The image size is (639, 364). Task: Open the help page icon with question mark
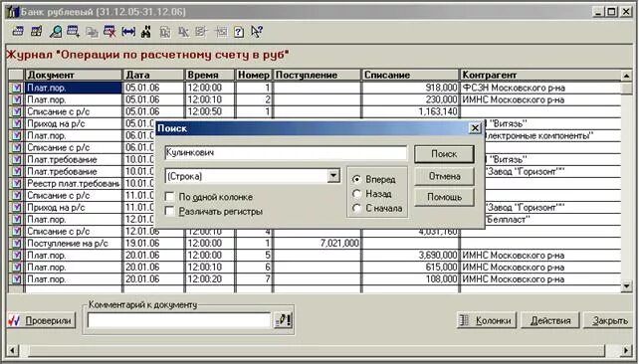click(x=239, y=32)
